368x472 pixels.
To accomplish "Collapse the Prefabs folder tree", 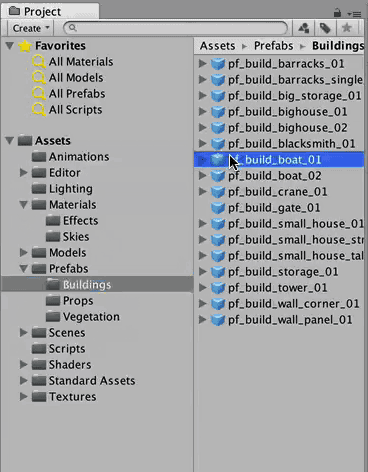I will click(23, 268).
